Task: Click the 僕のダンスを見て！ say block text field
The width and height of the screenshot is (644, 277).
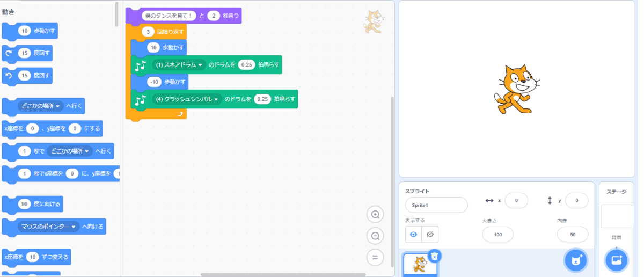Action: (169, 16)
